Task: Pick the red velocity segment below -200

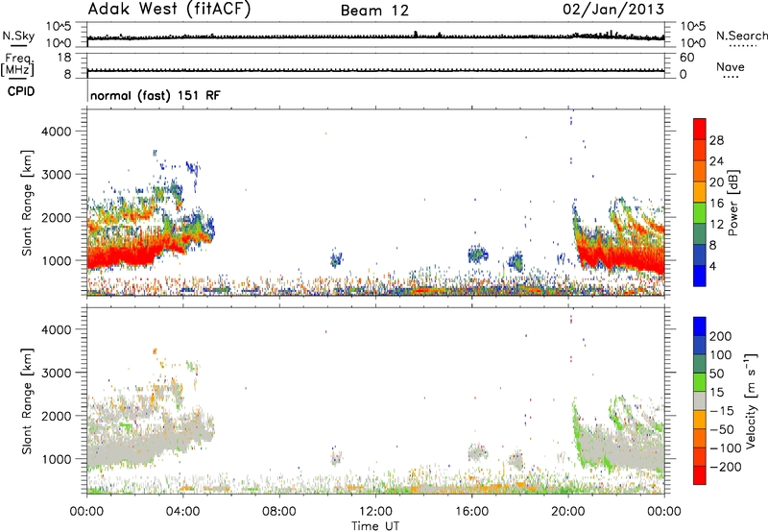Action: point(700,475)
